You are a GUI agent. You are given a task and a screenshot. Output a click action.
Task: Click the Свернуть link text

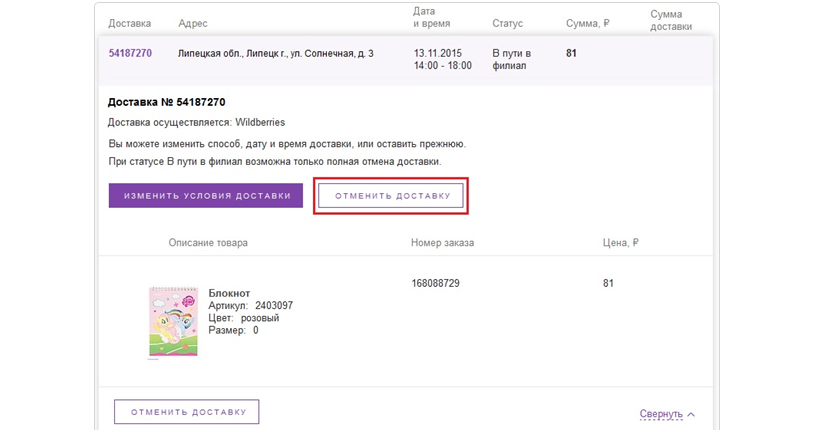(x=661, y=414)
